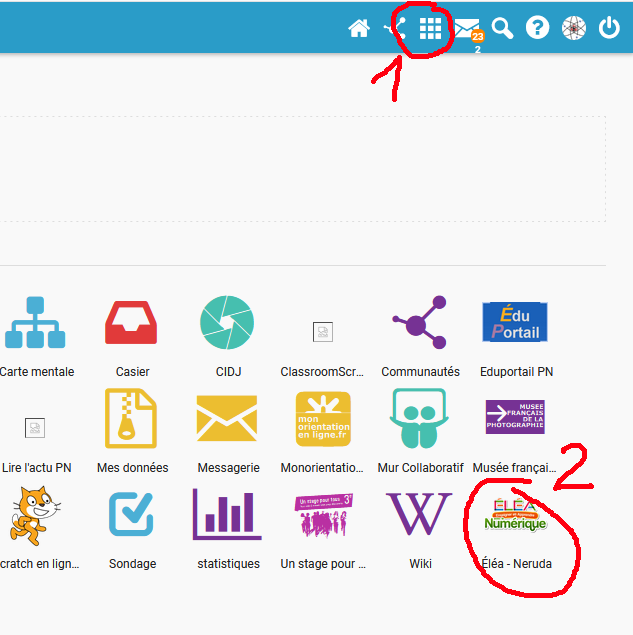Open the CIDJ app icon
Viewport: 633px width, 635px height.
point(227,322)
